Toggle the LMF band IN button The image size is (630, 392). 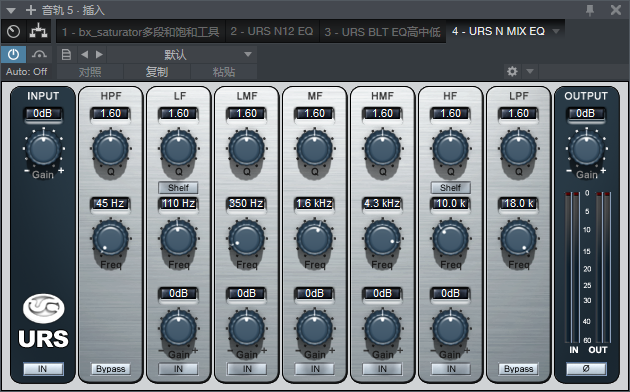247,369
